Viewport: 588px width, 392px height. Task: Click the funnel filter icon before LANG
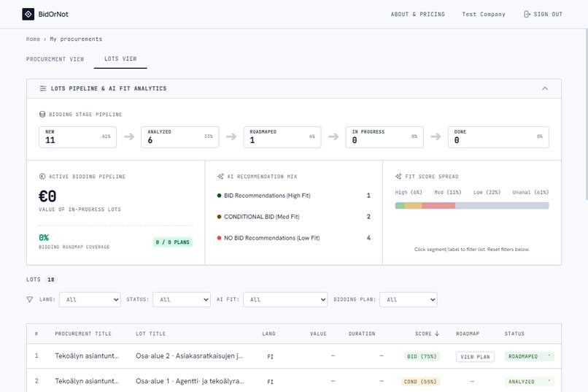[x=30, y=299]
